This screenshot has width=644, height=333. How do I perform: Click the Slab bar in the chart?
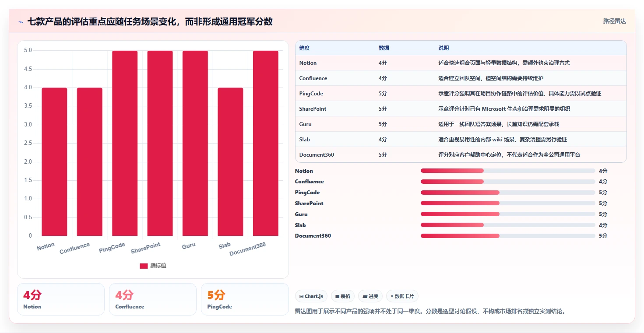pyautogui.click(x=230, y=162)
